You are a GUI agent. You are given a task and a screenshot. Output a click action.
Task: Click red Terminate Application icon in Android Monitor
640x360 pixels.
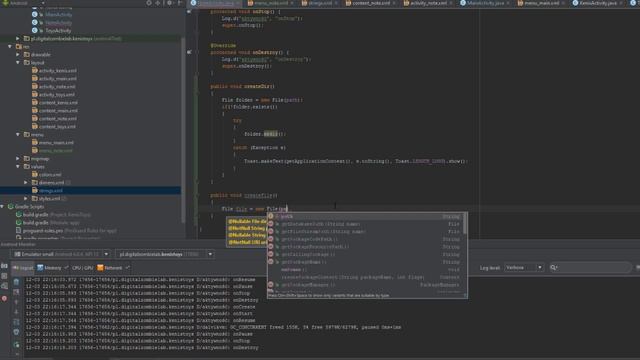coord(4,298)
